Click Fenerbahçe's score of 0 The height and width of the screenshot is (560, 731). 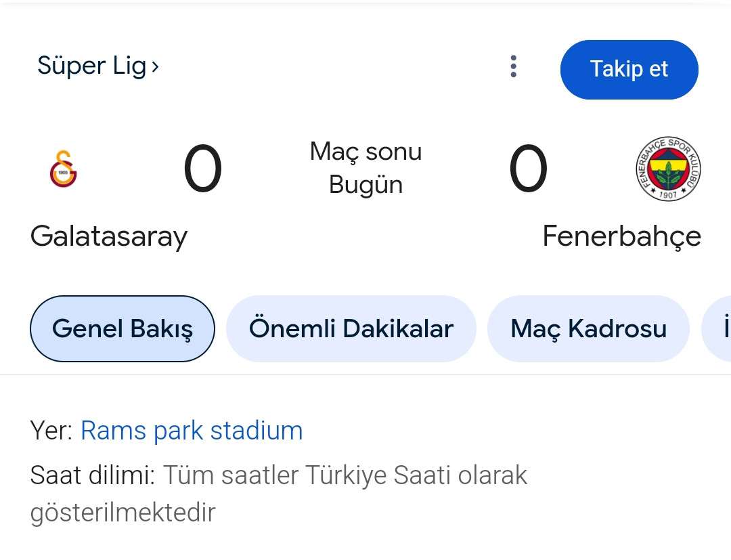[528, 169]
